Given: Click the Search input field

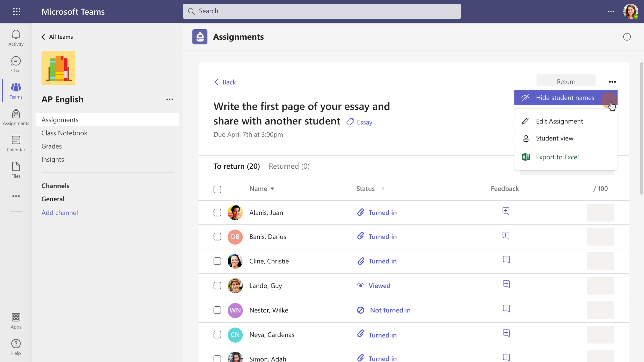Looking at the screenshot, I should click(322, 11).
